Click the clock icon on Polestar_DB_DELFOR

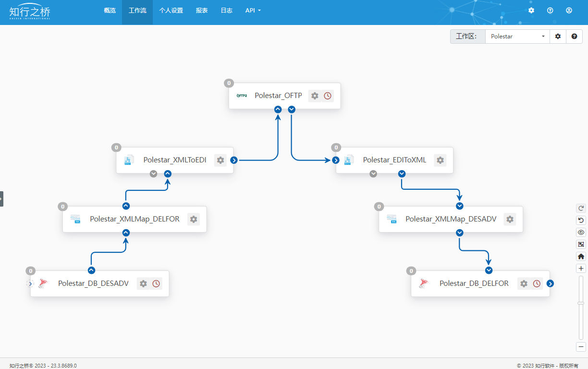(537, 283)
